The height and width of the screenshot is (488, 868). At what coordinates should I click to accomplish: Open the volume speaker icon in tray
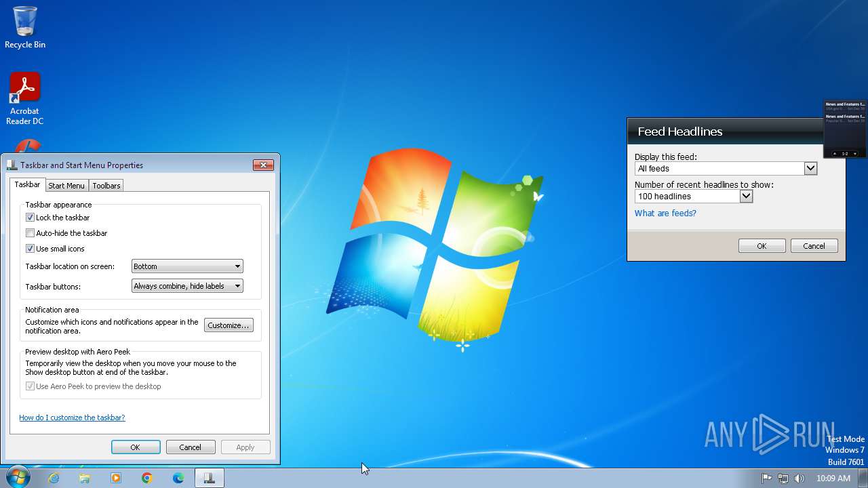click(800, 478)
